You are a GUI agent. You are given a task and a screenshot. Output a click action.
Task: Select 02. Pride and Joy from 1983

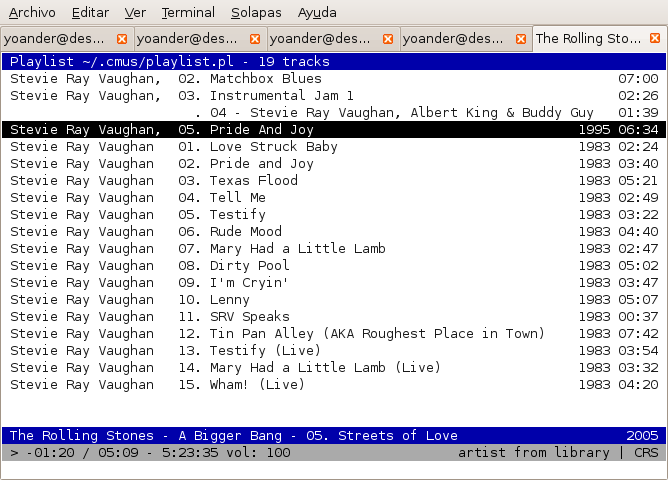334,164
